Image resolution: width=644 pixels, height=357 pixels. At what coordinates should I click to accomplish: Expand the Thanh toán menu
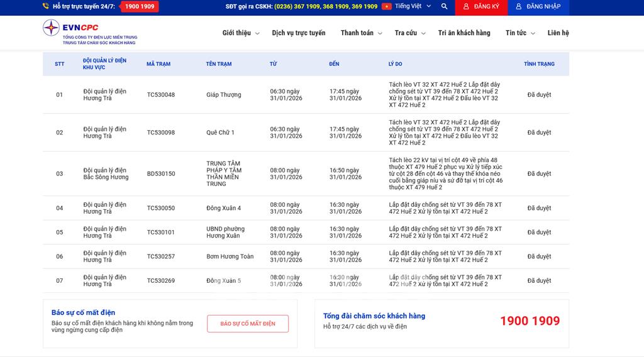pos(360,33)
